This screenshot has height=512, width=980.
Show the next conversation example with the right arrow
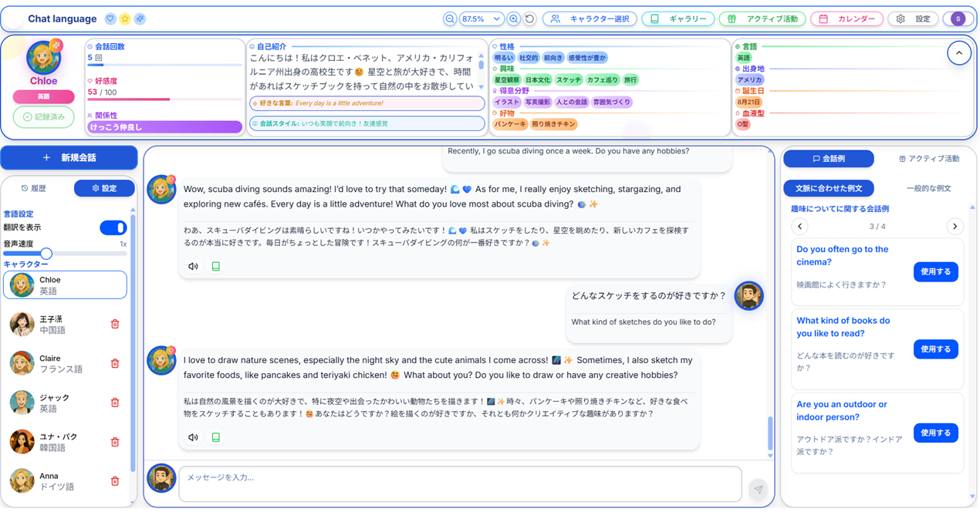click(955, 226)
